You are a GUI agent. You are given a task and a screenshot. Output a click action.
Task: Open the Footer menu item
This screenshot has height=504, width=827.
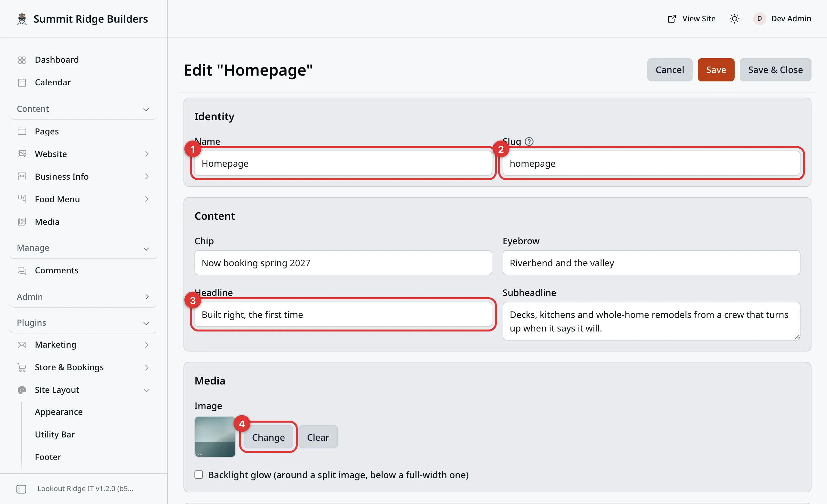pos(48,457)
